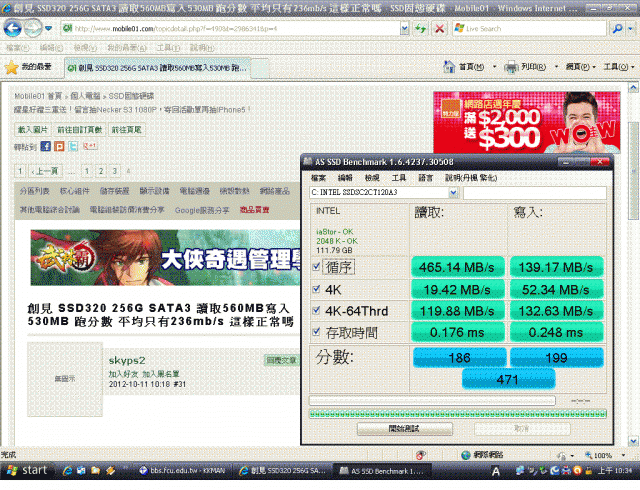Click the Windows start button

(x=26, y=471)
